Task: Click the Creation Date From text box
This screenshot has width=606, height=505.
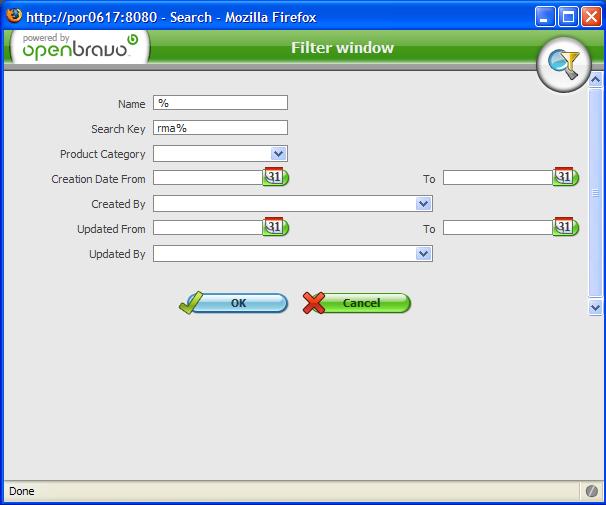Action: pos(208,178)
